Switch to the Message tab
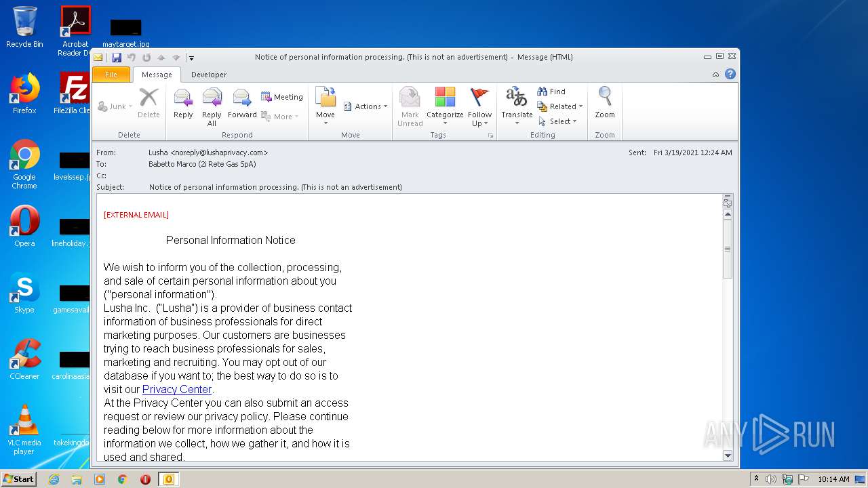This screenshot has width=868, height=488. 157,75
